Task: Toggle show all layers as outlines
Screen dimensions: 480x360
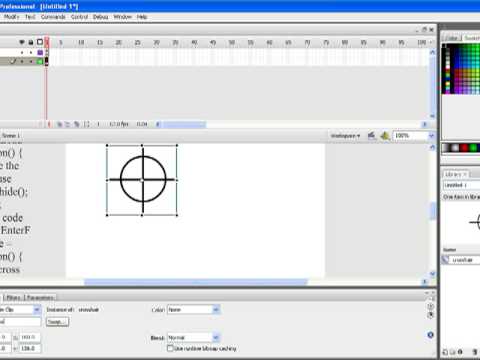Action: [x=40, y=42]
